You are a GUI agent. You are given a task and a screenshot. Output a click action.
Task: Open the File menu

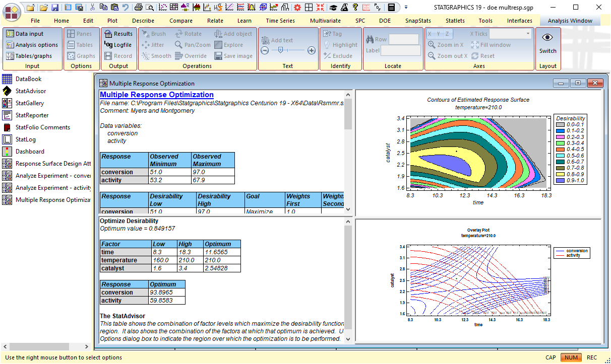click(x=35, y=21)
